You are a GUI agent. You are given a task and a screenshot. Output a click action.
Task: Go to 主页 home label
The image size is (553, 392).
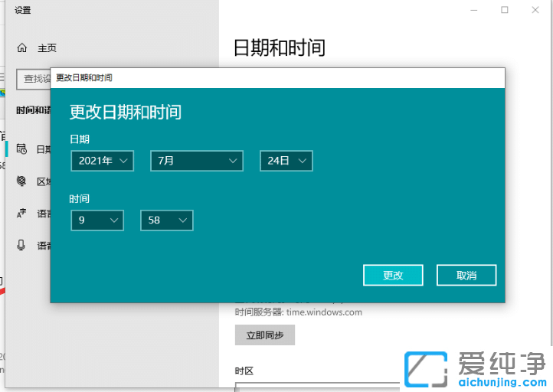[47, 47]
